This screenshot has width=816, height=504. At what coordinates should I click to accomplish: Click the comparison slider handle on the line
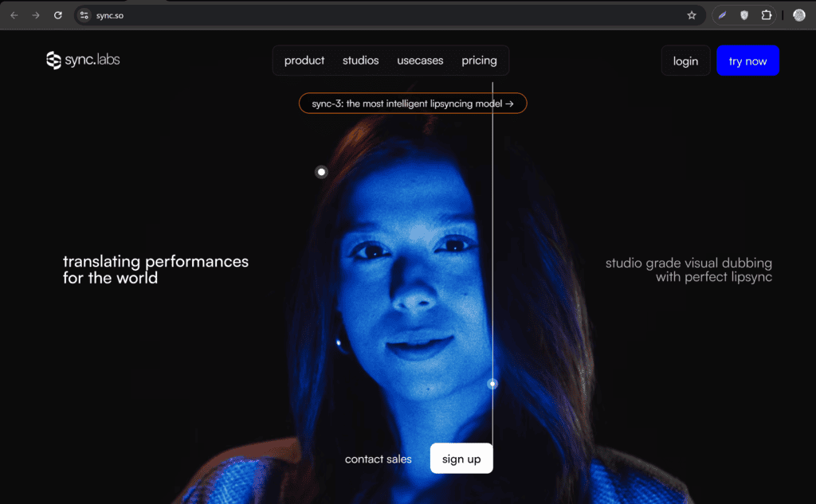tap(492, 384)
